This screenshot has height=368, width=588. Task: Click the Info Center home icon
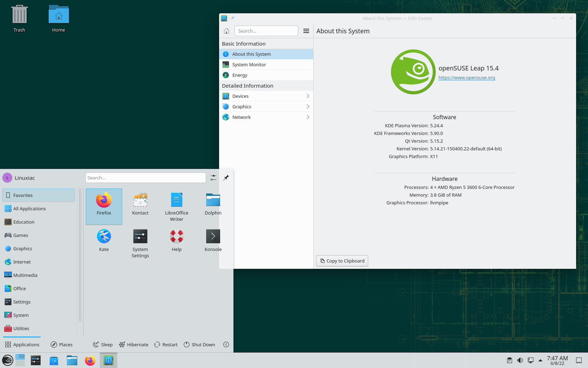(226, 31)
